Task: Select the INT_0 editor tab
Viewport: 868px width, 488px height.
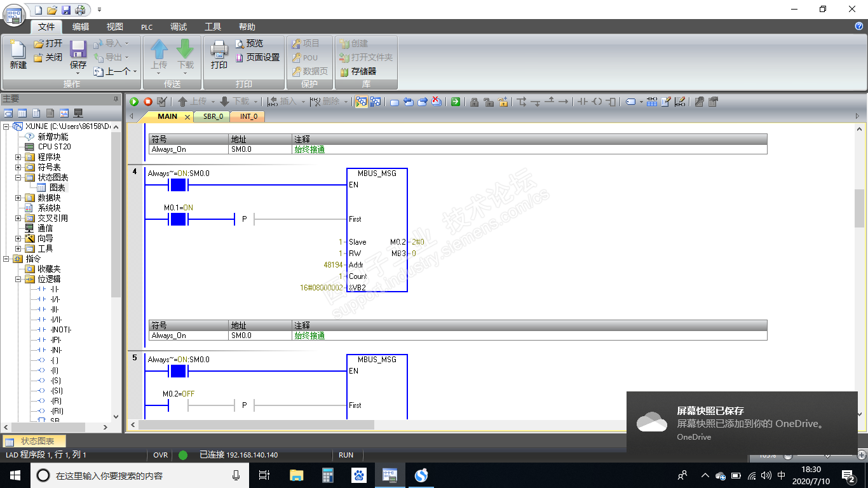Action: (248, 116)
